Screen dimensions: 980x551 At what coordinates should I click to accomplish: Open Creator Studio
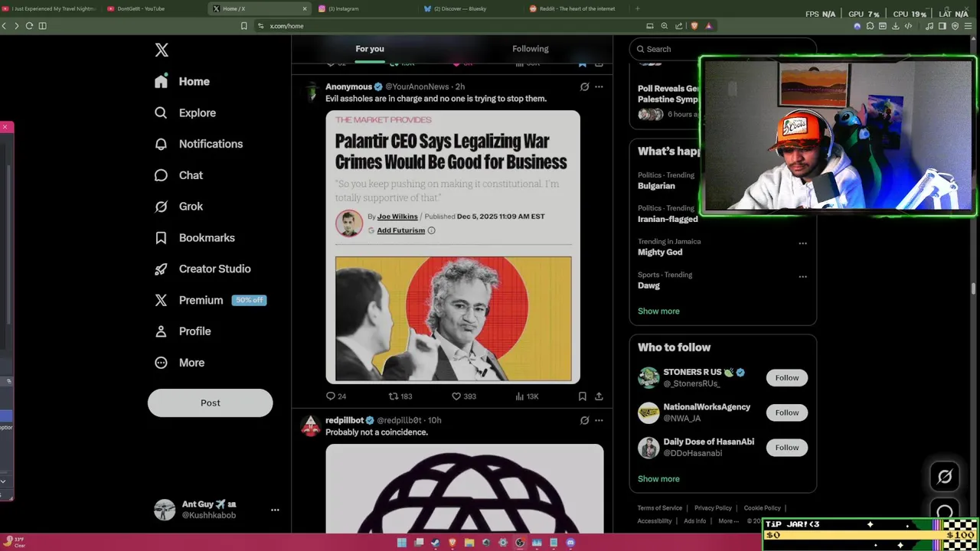202,269
